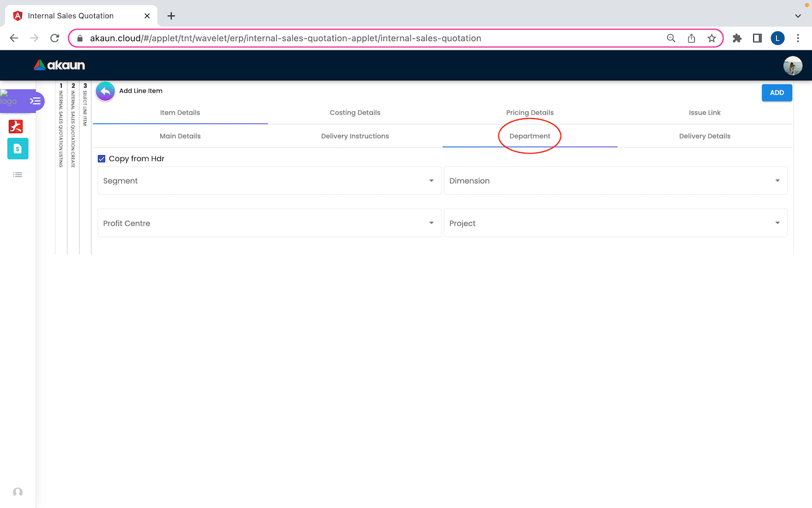Click the akaun logo in header

click(x=60, y=65)
